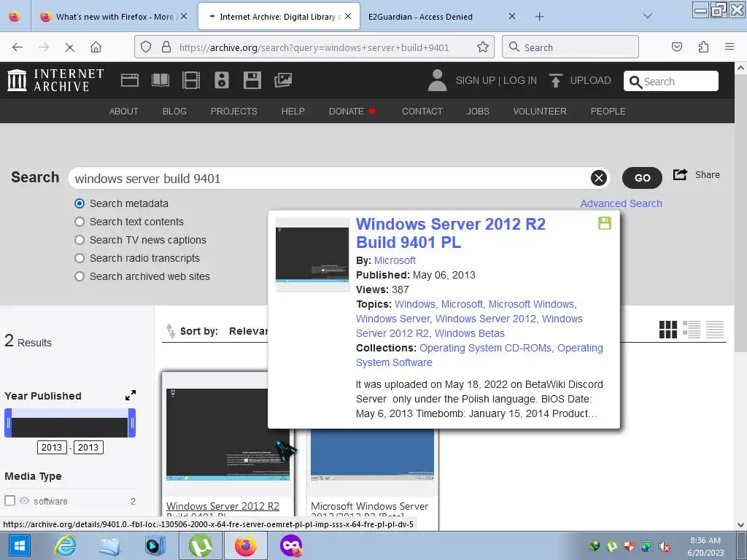747x560 pixels.
Task: Open the Firefox application menu
Action: pos(729,47)
